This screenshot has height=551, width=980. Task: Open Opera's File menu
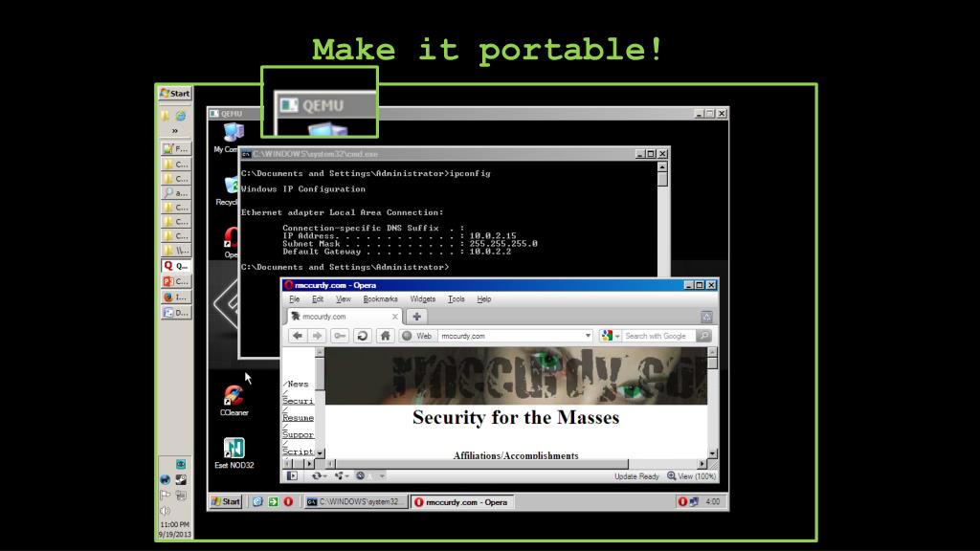tap(295, 299)
